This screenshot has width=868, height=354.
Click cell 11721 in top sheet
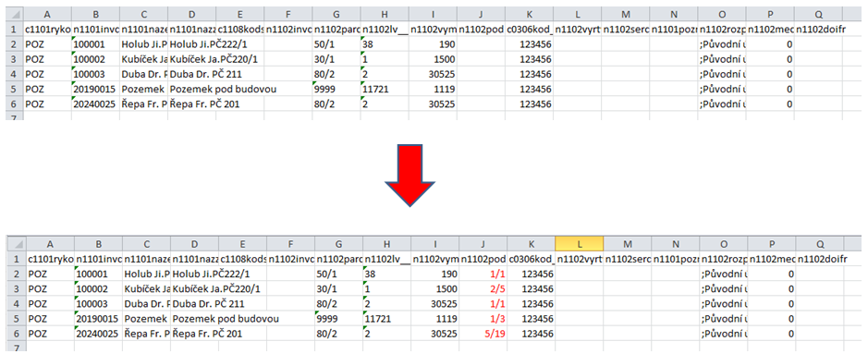tap(385, 89)
